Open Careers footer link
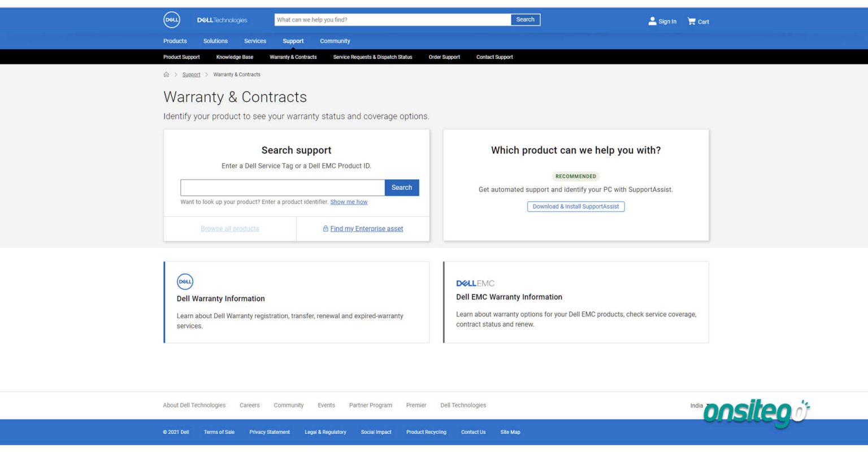 [250, 406]
